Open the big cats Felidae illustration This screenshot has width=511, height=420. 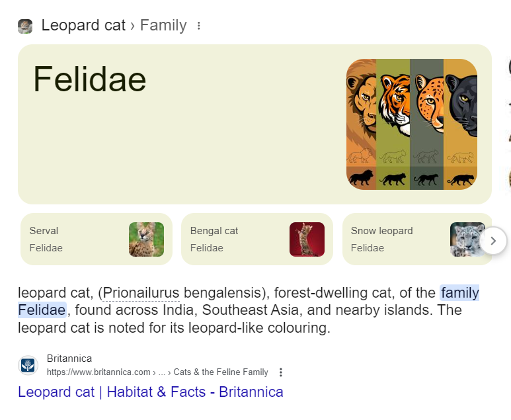pos(412,124)
